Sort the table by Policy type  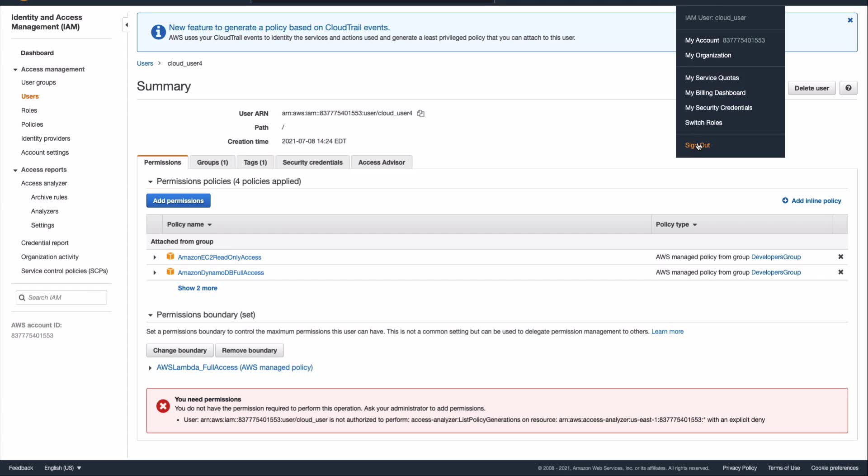676,224
